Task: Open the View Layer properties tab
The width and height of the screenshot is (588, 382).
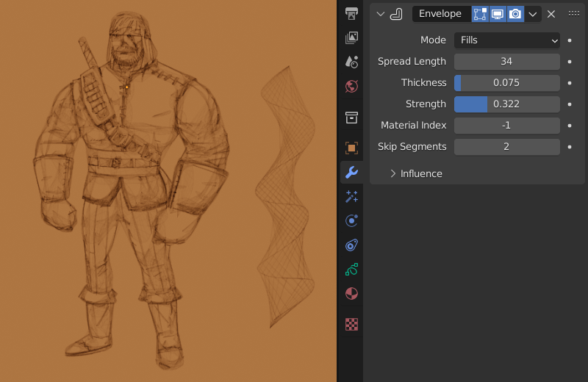Action: 351,37
